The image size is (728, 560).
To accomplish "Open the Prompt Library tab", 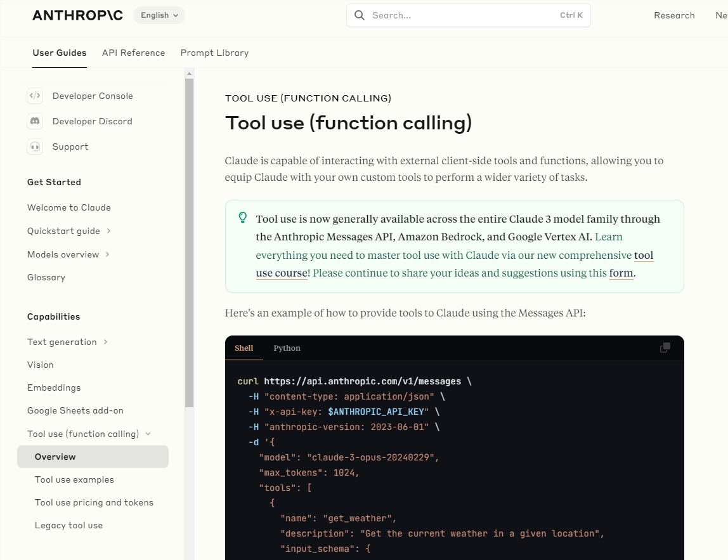I will click(214, 53).
